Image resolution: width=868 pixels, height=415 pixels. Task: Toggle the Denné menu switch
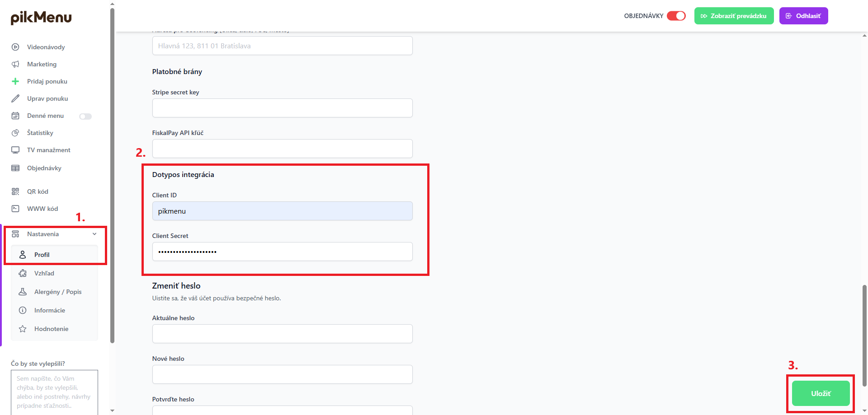click(85, 117)
